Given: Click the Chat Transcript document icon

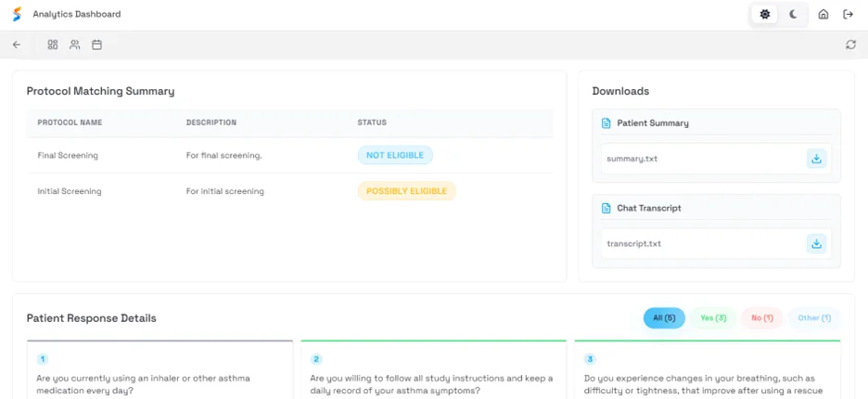Looking at the screenshot, I should pos(606,209).
